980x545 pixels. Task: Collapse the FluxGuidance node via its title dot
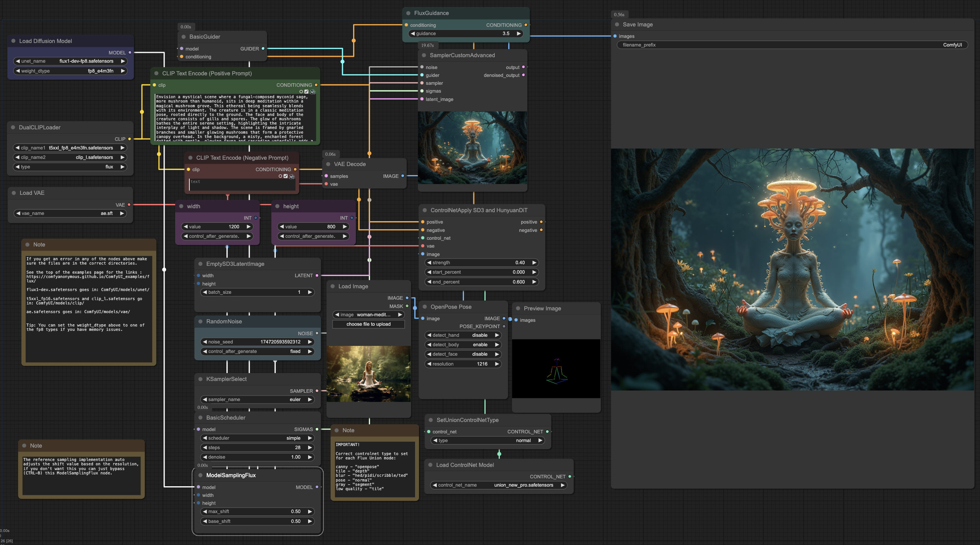pyautogui.click(x=408, y=13)
